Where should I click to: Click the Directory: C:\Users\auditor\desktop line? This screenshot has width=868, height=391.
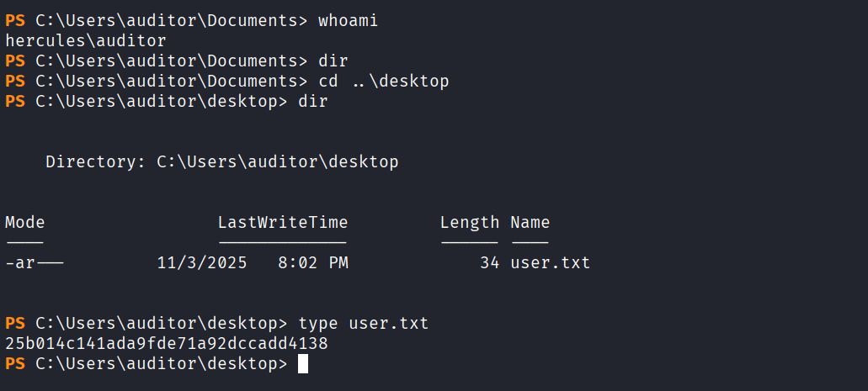pos(221,161)
